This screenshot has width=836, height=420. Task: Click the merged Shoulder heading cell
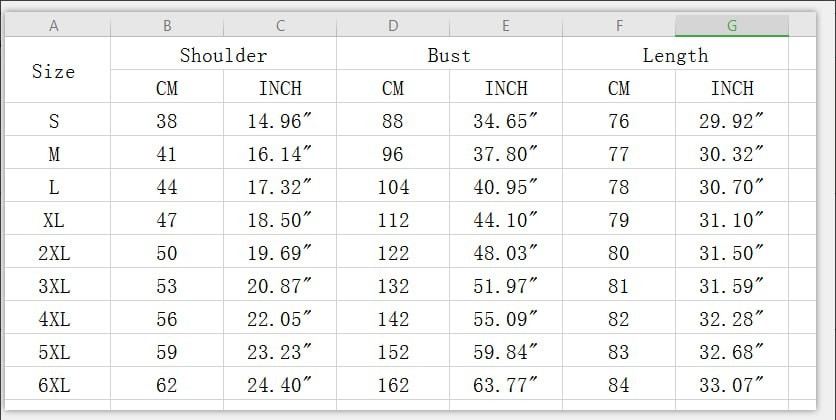pyautogui.click(x=223, y=55)
